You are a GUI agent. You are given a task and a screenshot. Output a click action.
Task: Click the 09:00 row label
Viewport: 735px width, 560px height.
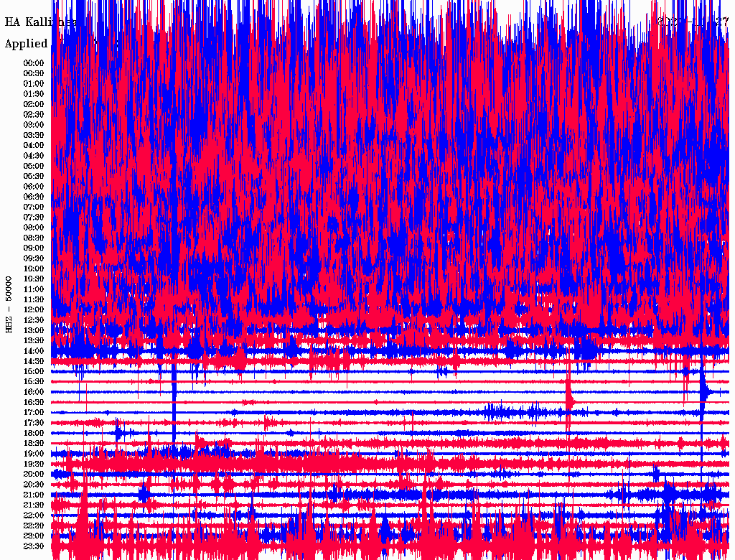point(34,248)
